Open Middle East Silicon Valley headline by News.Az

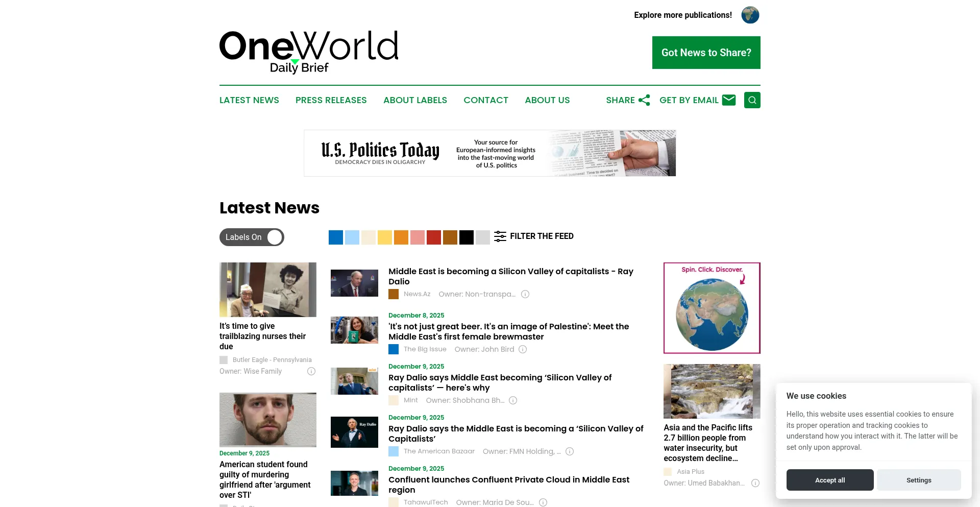[x=511, y=276]
